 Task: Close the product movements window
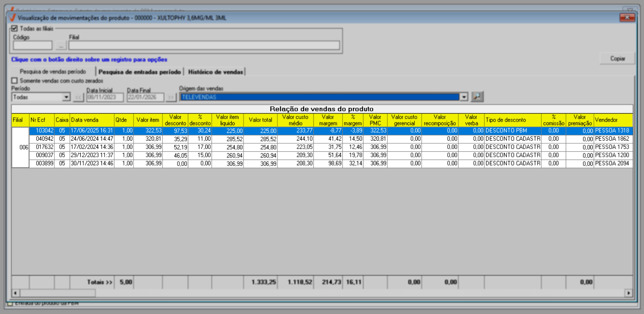tap(627, 18)
